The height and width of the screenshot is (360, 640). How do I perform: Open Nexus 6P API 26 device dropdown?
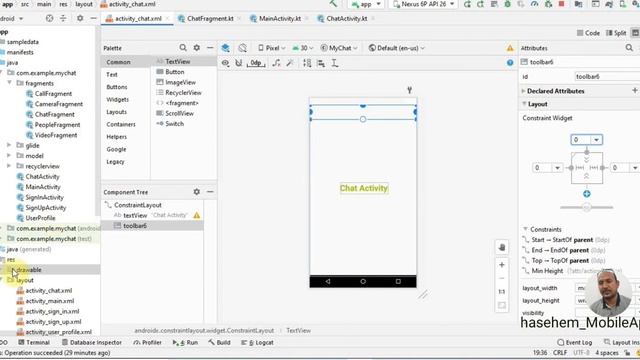coord(423,4)
